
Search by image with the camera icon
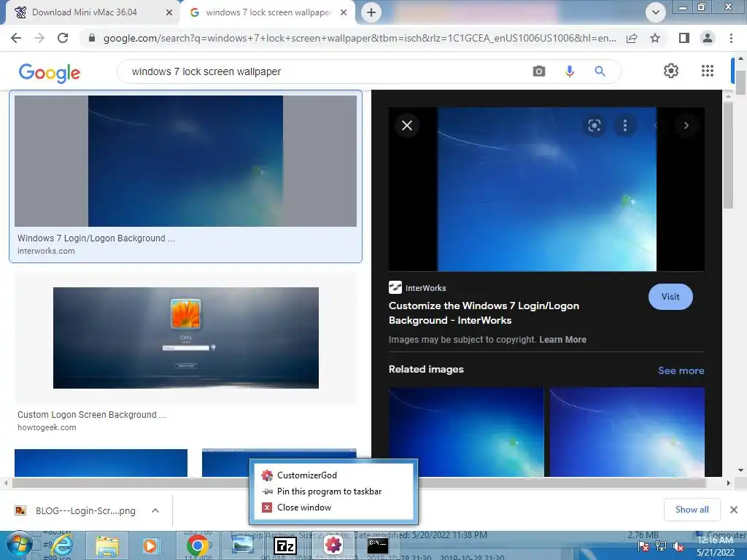tap(539, 71)
